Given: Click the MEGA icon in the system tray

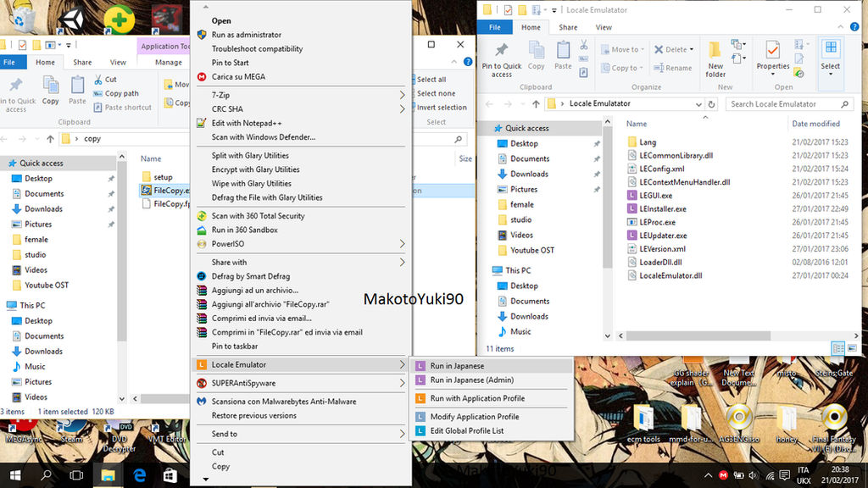Looking at the screenshot, I should pyautogui.click(x=723, y=475).
